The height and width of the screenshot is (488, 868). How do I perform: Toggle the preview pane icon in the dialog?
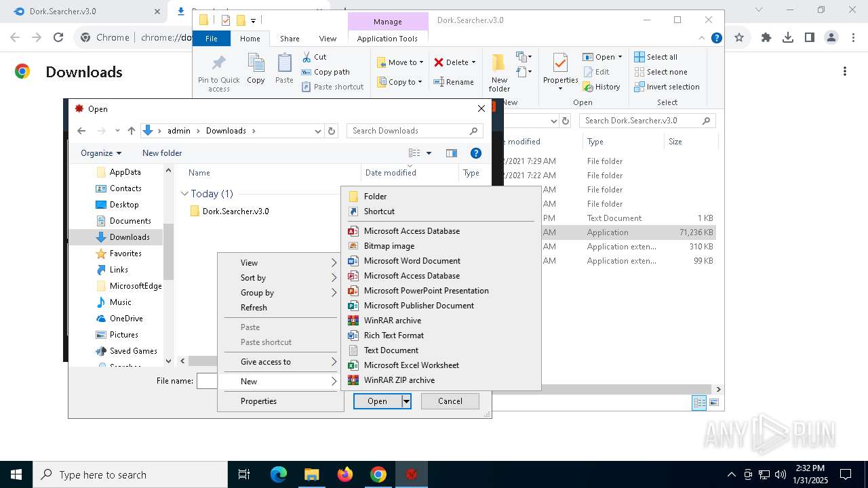[452, 153]
